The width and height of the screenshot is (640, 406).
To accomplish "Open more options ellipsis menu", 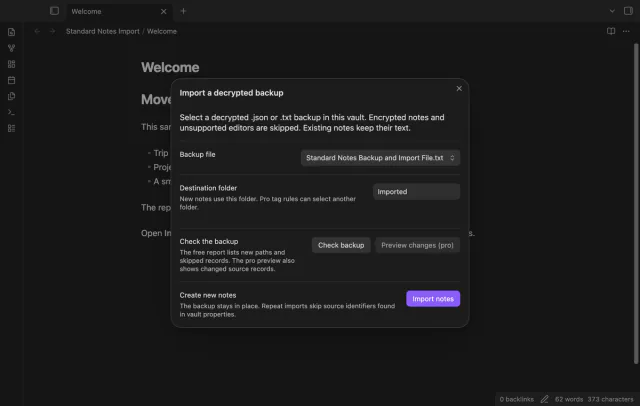I will coord(626,31).
